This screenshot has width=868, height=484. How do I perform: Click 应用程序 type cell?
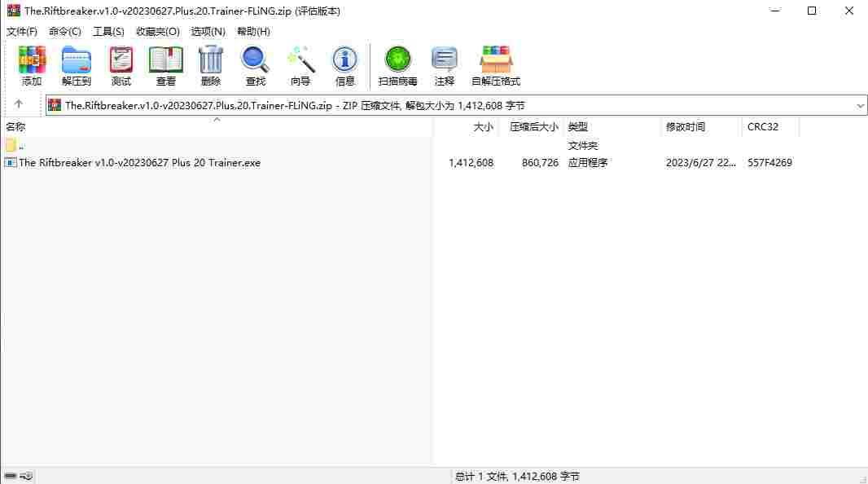pyautogui.click(x=588, y=163)
